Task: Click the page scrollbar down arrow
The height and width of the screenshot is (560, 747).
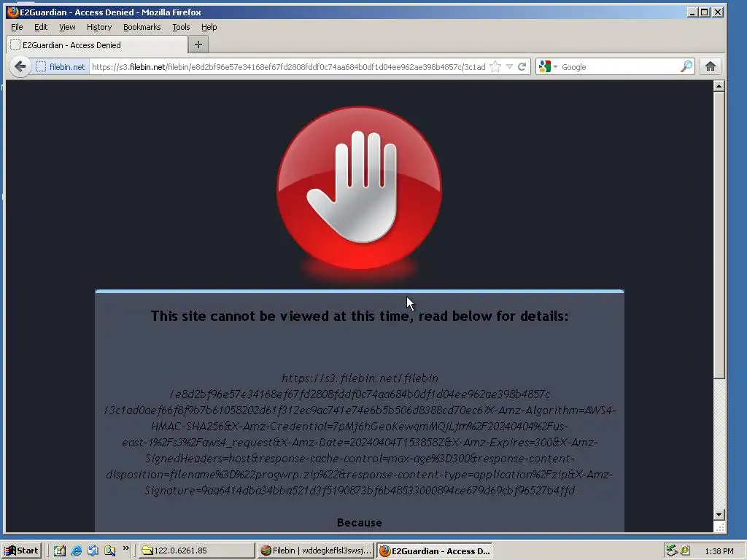Action: tap(719, 514)
